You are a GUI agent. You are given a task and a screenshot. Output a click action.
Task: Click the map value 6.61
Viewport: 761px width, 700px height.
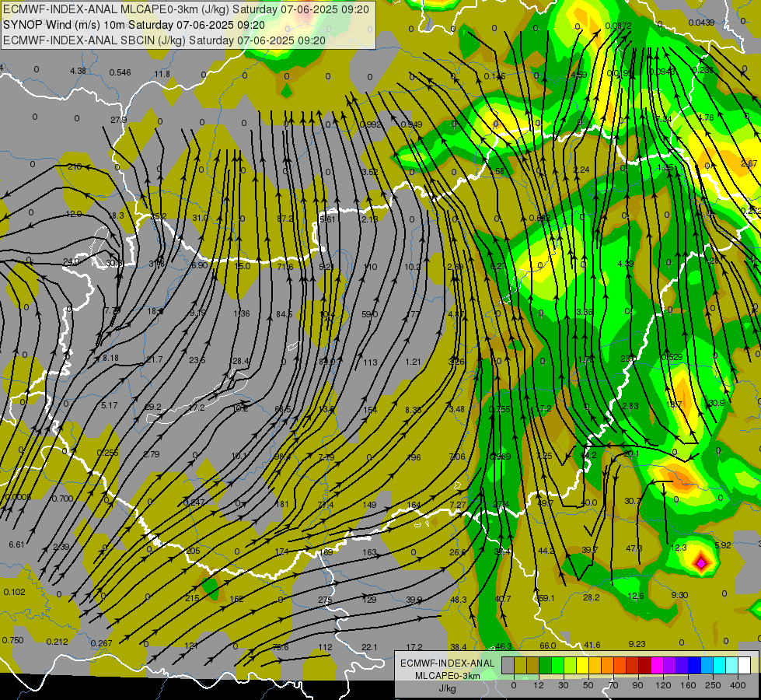[x=16, y=544]
